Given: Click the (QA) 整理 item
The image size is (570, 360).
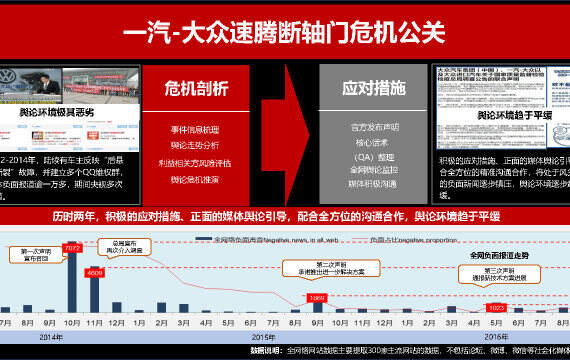Looking at the screenshot, I should (374, 157).
